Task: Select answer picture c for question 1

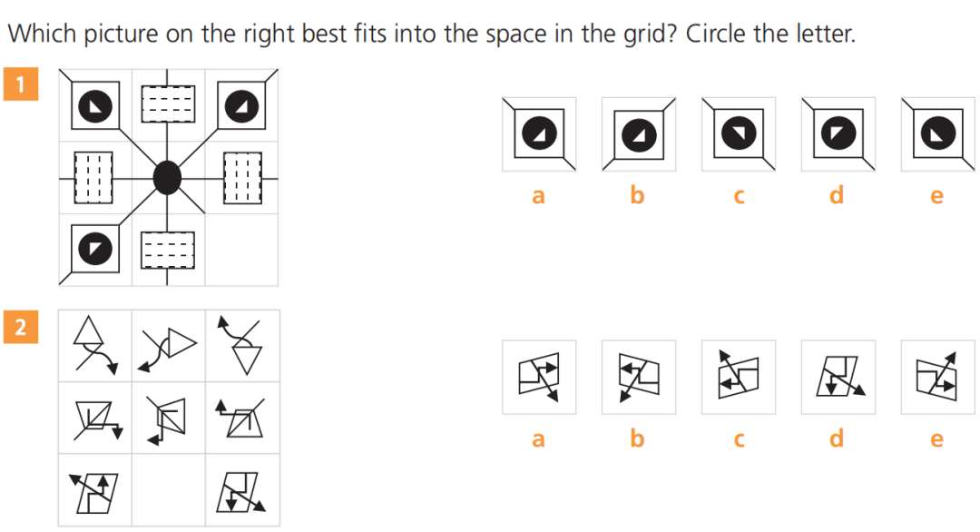Action: coord(738,134)
